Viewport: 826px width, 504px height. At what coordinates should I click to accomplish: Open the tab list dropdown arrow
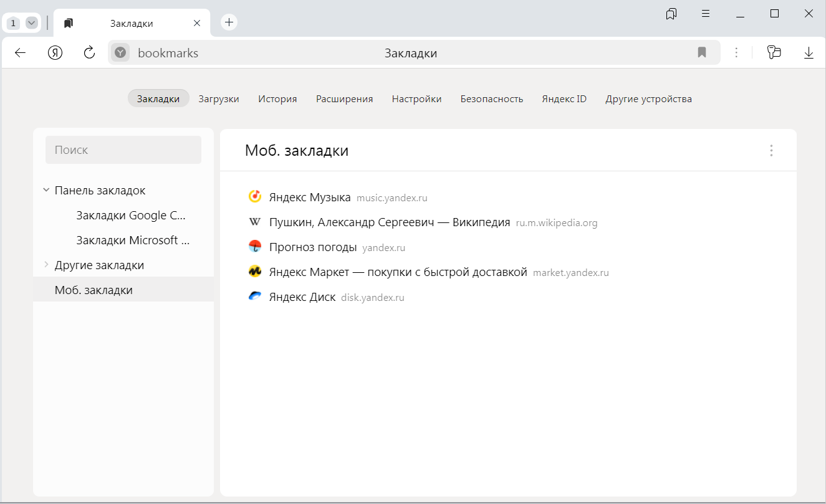(31, 23)
